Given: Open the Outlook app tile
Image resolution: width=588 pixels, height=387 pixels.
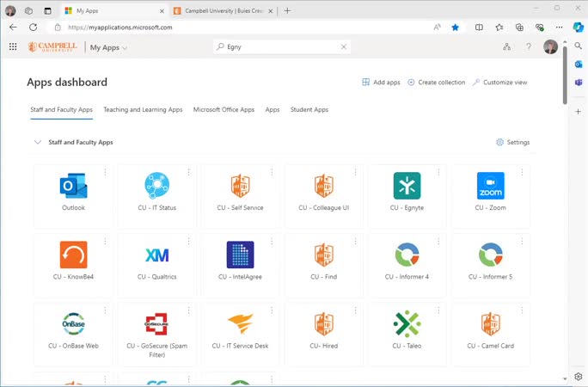Looking at the screenshot, I should pyautogui.click(x=73, y=186).
